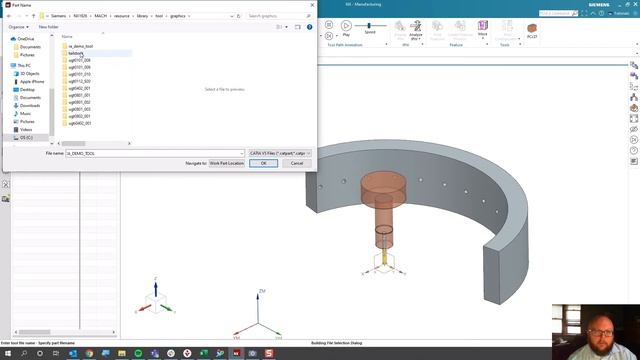Image resolution: width=640 pixels, height=360 pixels.
Task: Click the NX icon in the taskbar
Action: pos(236,353)
